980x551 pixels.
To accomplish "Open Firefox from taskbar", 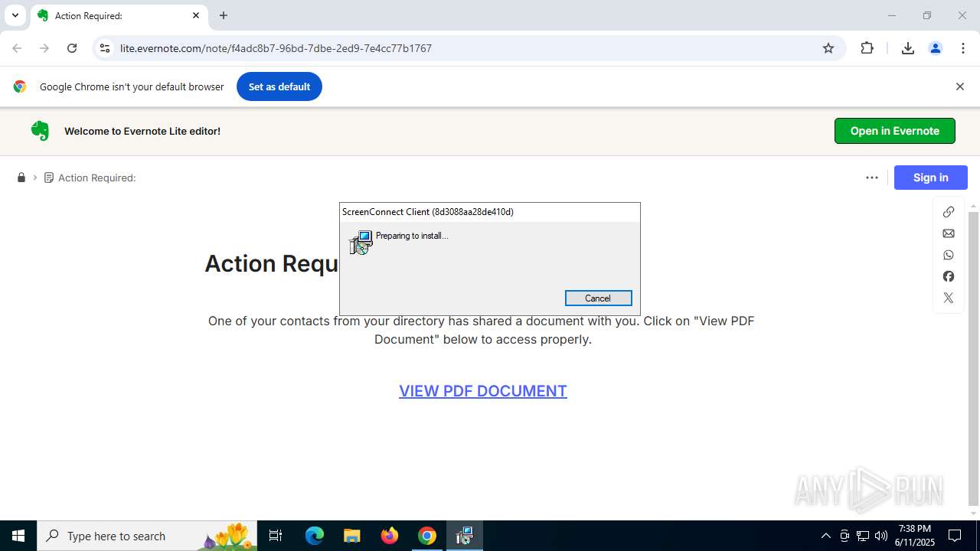I will click(x=390, y=536).
